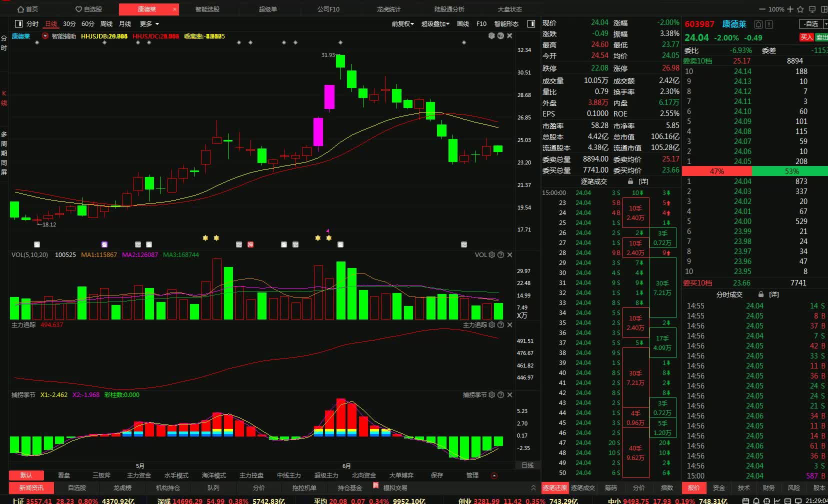Open 分时成交 [详] details link

(774, 294)
